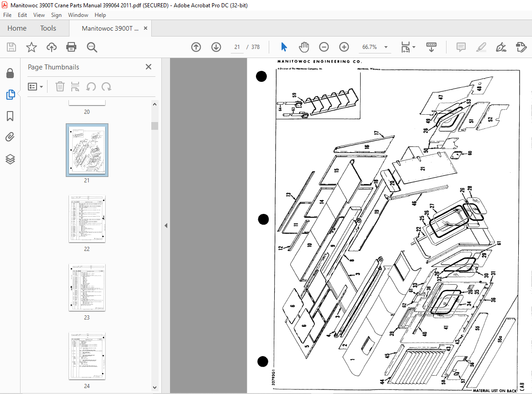Open the View menu
Image resolution: width=532 pixels, height=394 pixels.
click(39, 15)
